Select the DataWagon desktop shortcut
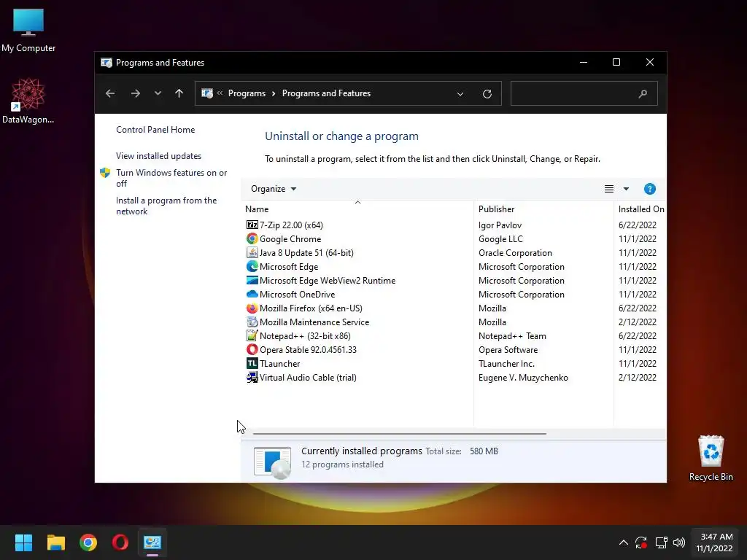The image size is (747, 560). click(28, 101)
